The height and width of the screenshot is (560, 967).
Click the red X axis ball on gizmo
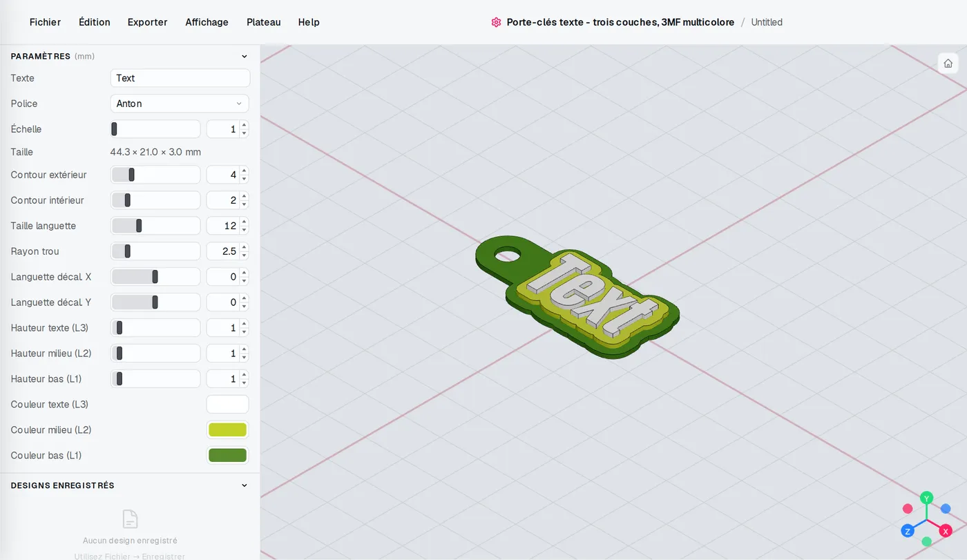946,531
